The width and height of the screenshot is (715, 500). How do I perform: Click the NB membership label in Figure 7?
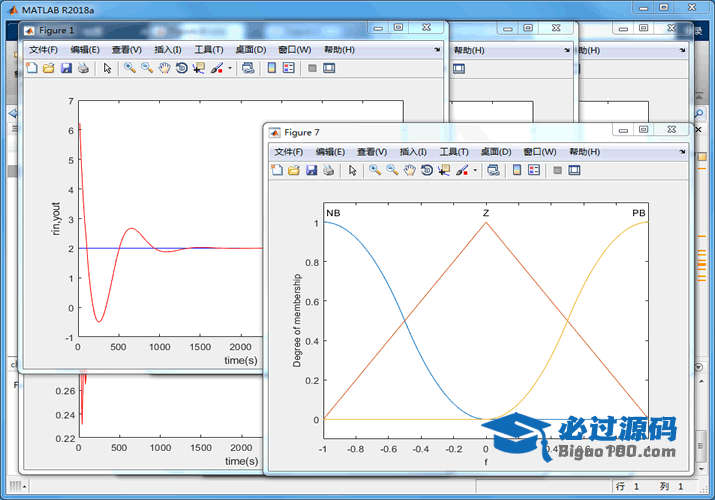[333, 213]
